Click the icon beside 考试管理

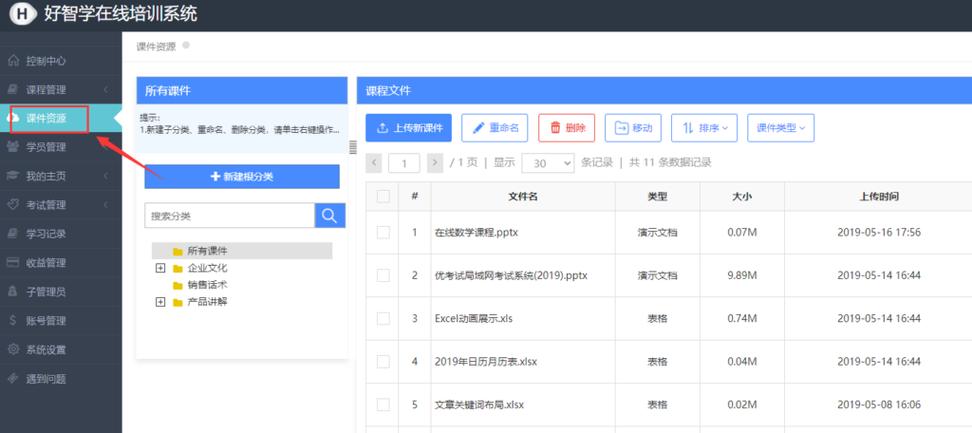(x=13, y=204)
